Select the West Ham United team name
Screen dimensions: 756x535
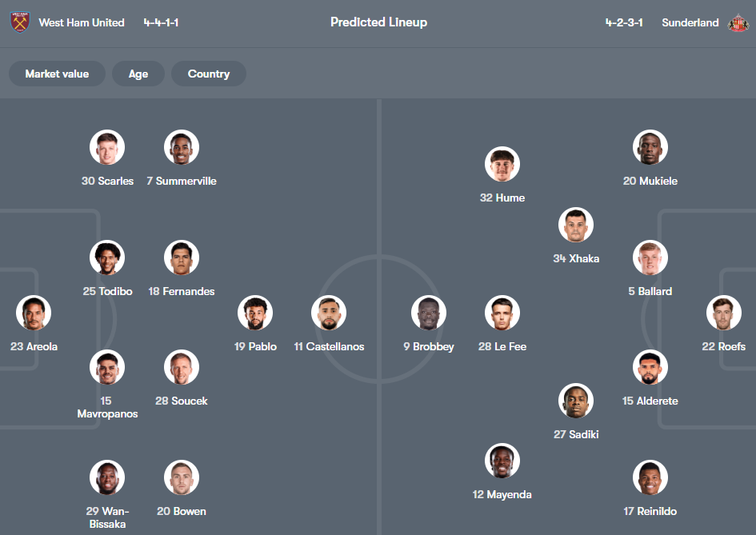click(x=82, y=22)
